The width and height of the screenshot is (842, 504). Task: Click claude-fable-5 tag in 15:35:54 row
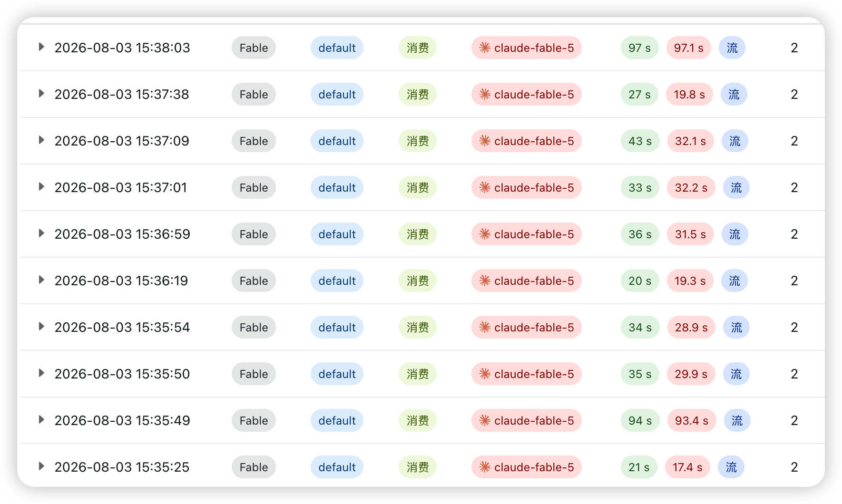(x=527, y=328)
